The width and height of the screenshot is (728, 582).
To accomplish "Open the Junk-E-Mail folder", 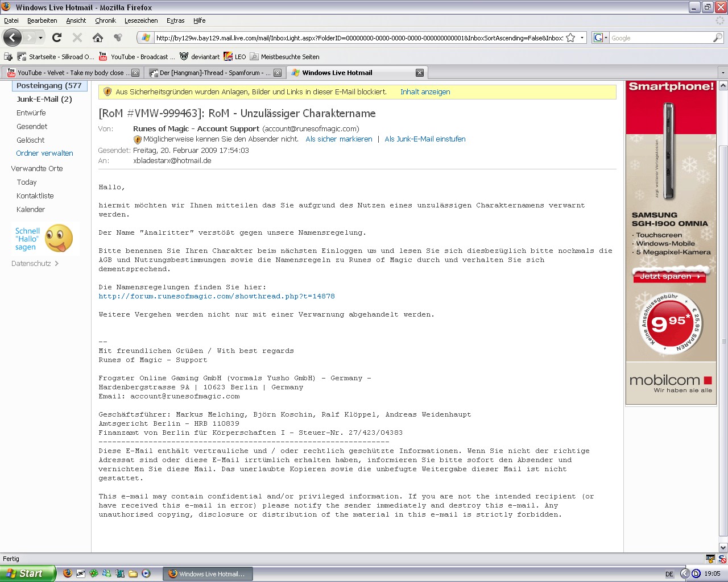I will [44, 99].
